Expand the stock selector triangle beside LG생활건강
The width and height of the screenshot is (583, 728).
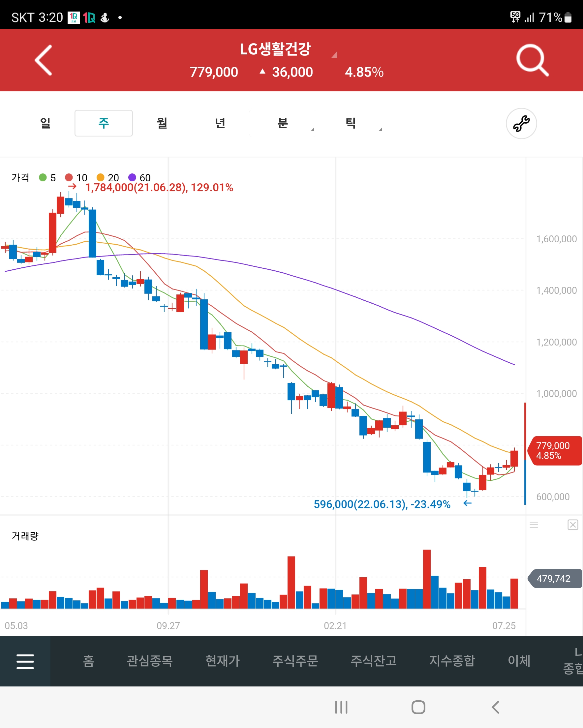[334, 55]
